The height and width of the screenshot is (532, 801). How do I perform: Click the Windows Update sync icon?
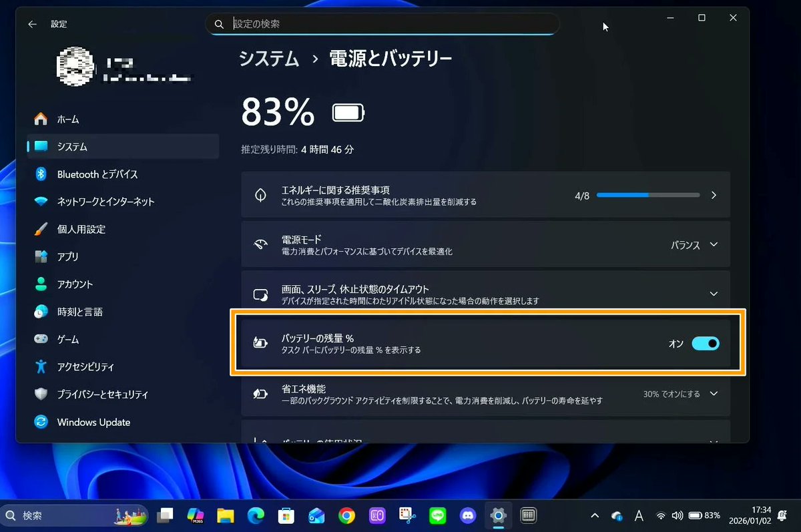tap(41, 422)
